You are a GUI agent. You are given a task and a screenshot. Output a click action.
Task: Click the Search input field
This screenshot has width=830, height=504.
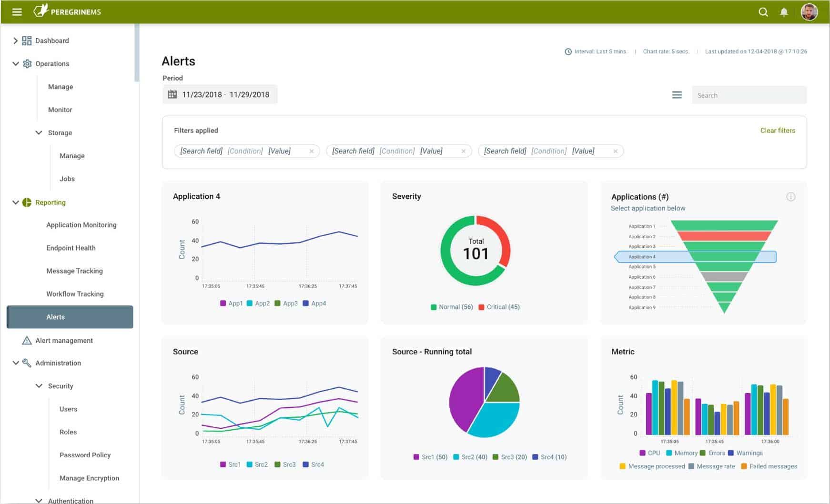tap(749, 95)
